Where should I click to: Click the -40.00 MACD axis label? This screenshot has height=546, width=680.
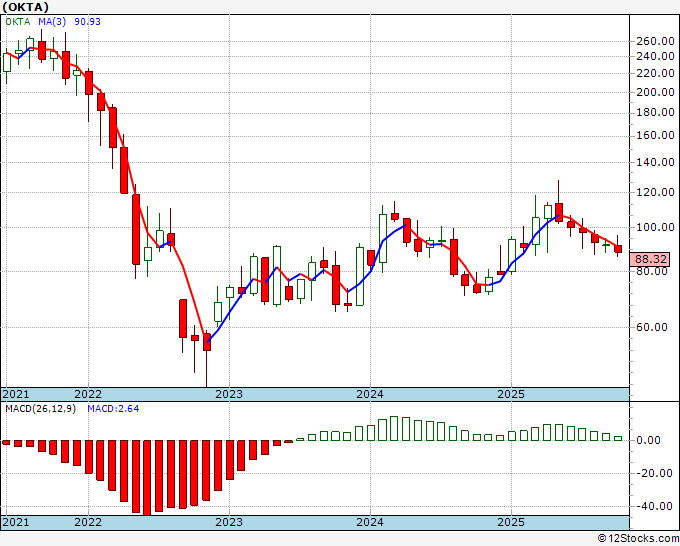coord(654,506)
